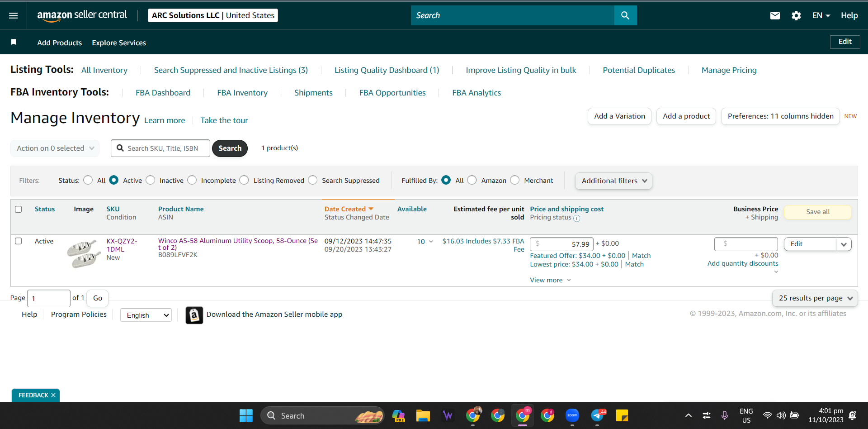
Task: Click the Save all button
Action: coord(818,212)
